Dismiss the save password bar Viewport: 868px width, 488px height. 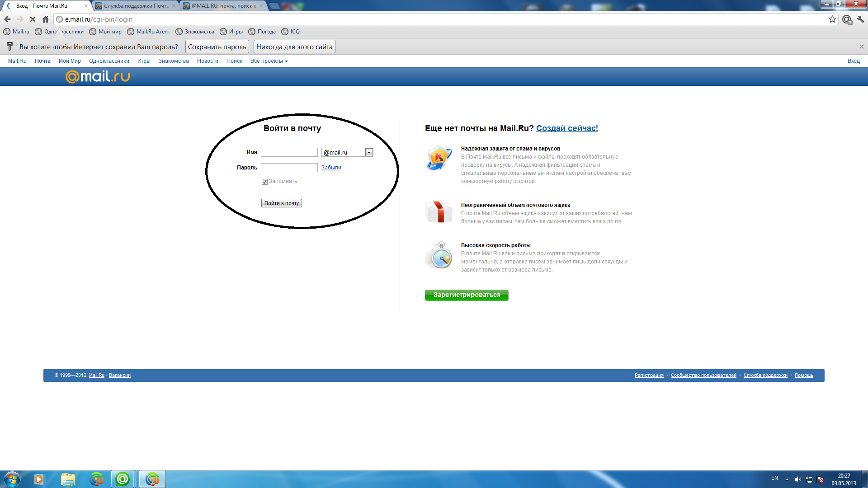point(861,47)
